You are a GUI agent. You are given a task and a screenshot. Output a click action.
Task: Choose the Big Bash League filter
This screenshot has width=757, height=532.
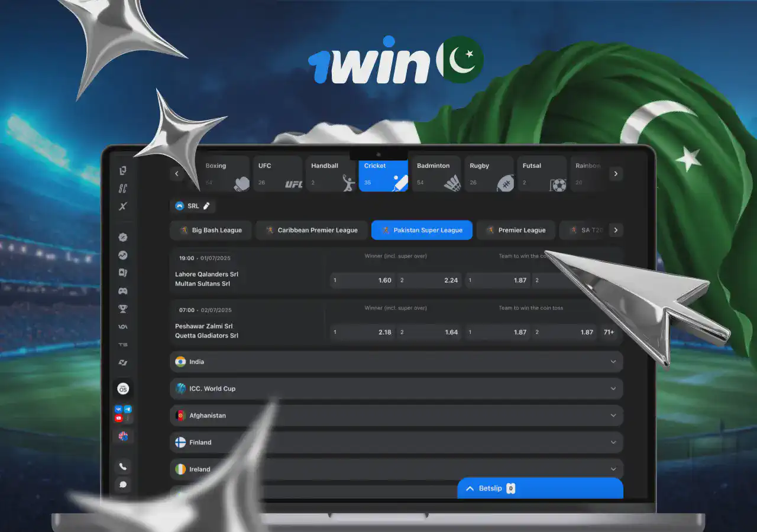(211, 230)
